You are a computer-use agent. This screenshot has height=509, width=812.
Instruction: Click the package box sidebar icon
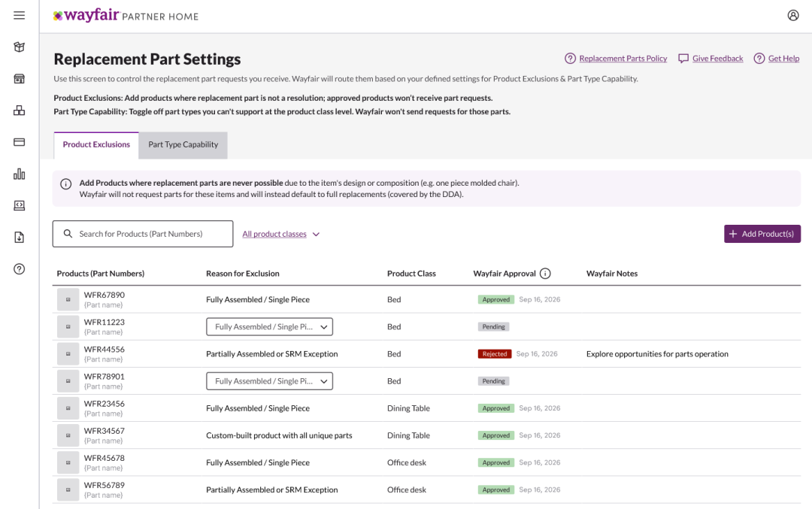[x=20, y=47]
